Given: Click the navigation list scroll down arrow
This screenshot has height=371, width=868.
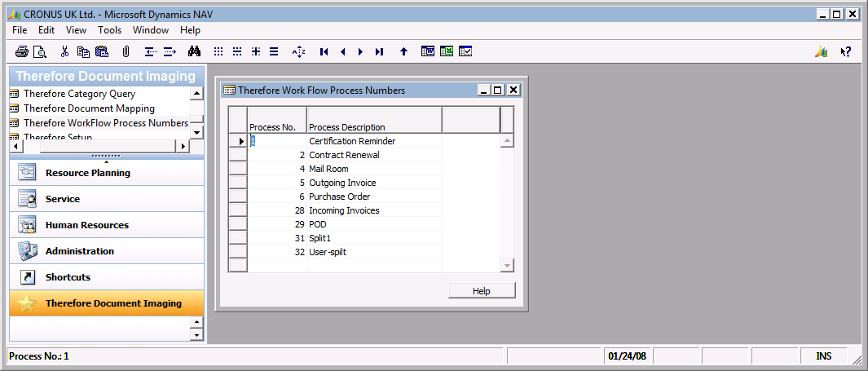Looking at the screenshot, I should tap(196, 132).
